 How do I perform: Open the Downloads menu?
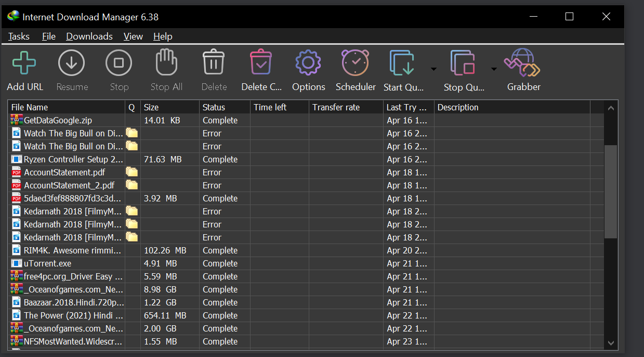point(89,36)
